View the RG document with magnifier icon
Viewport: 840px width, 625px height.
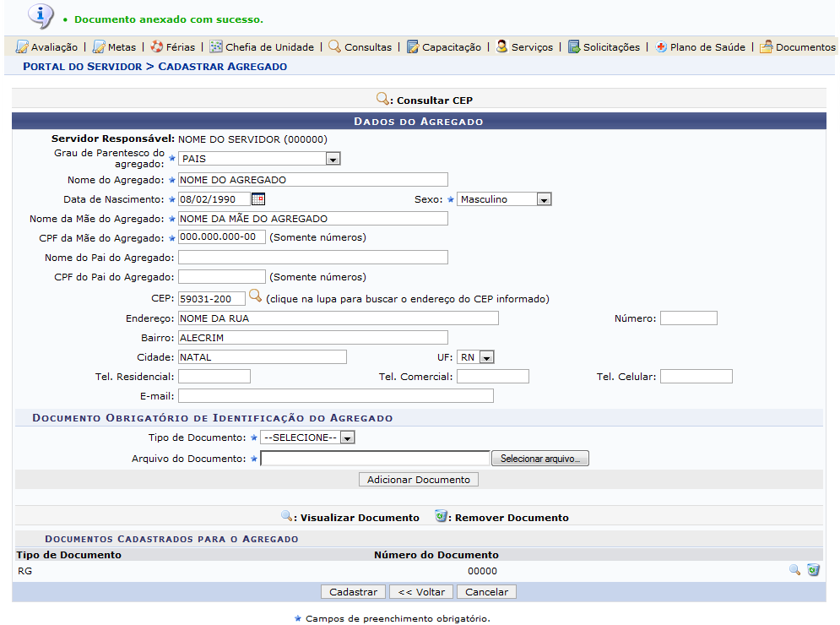pos(794,570)
